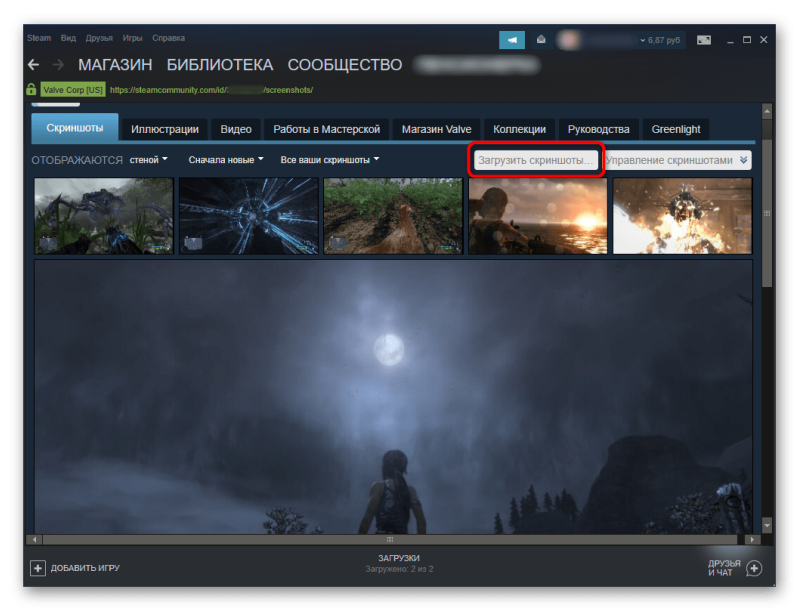Screen dimensions: 800x611
Task: Switch to the Видео tab
Action: click(x=236, y=129)
